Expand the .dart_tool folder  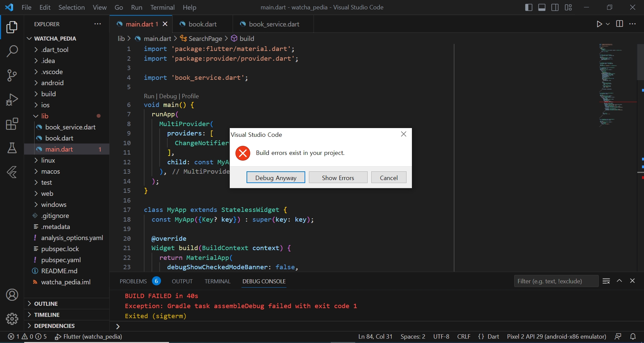67,50
